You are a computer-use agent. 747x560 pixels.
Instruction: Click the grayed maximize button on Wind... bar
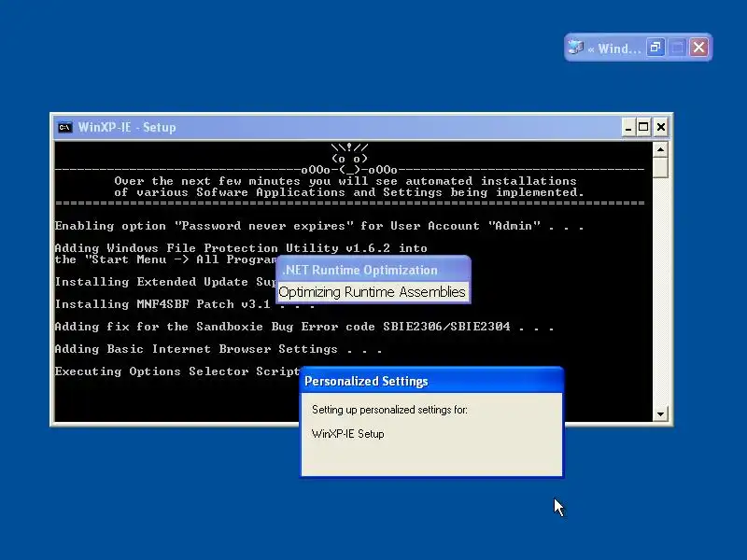click(x=677, y=48)
